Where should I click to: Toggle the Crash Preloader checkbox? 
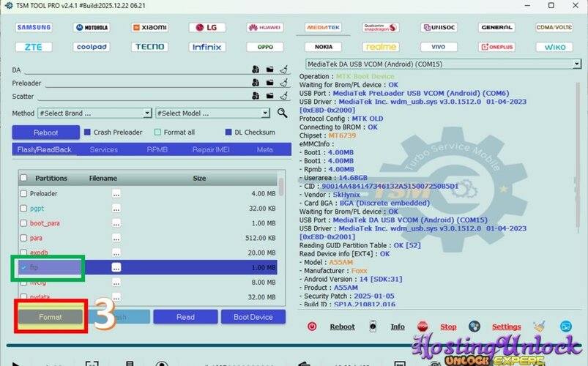tap(87, 132)
